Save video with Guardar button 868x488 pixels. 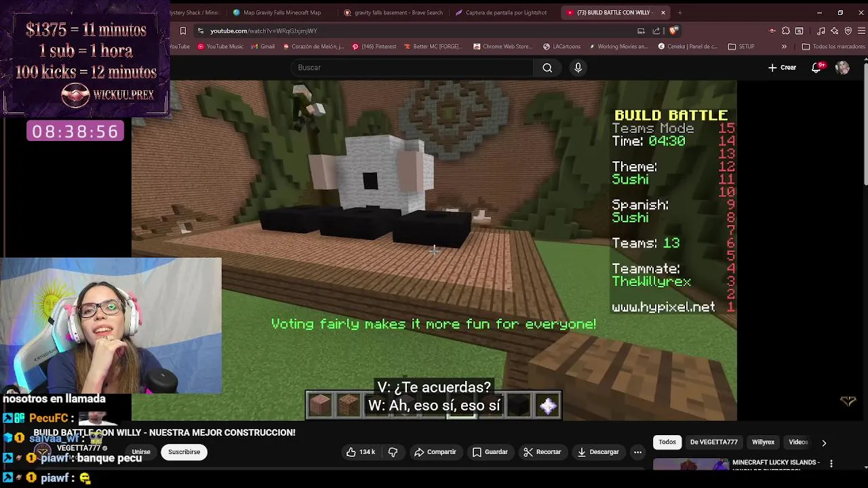pyautogui.click(x=490, y=452)
